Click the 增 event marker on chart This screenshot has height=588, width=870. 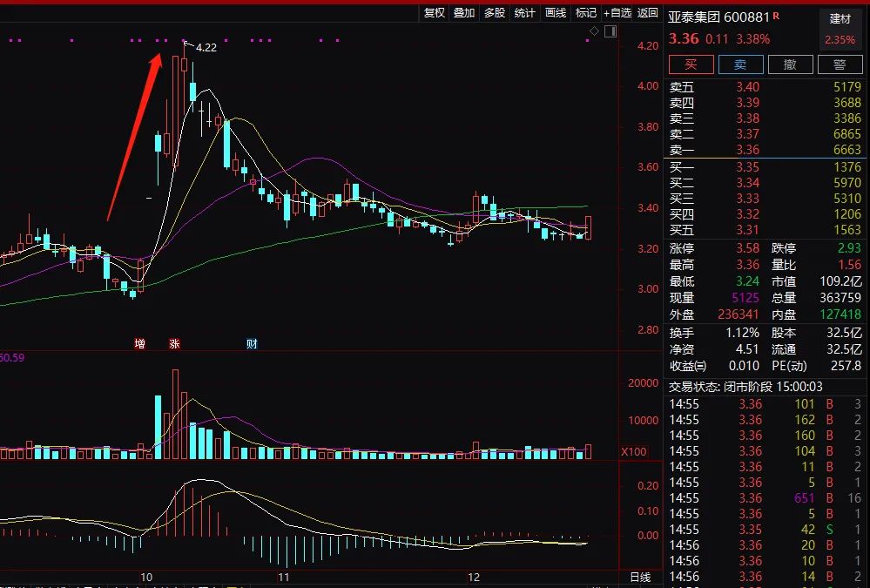pyautogui.click(x=139, y=344)
